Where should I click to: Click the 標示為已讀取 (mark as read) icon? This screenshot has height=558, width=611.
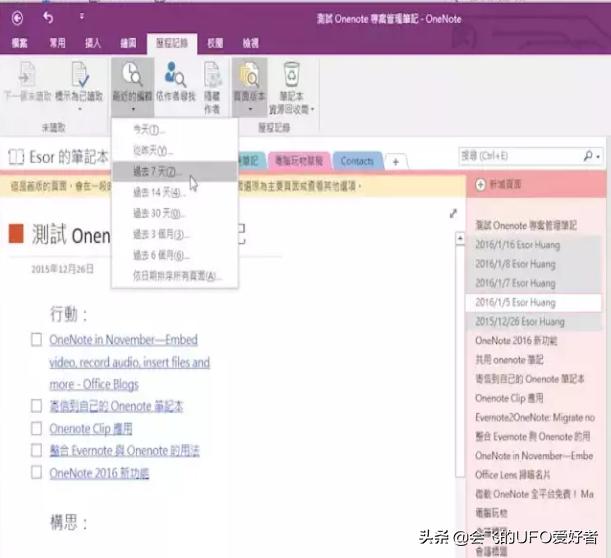pos(79,74)
